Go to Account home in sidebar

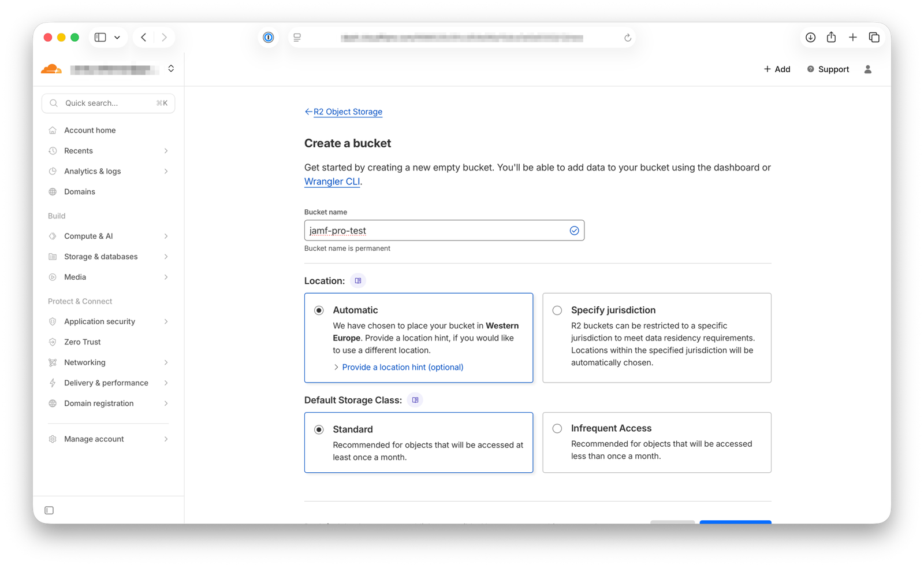point(90,131)
